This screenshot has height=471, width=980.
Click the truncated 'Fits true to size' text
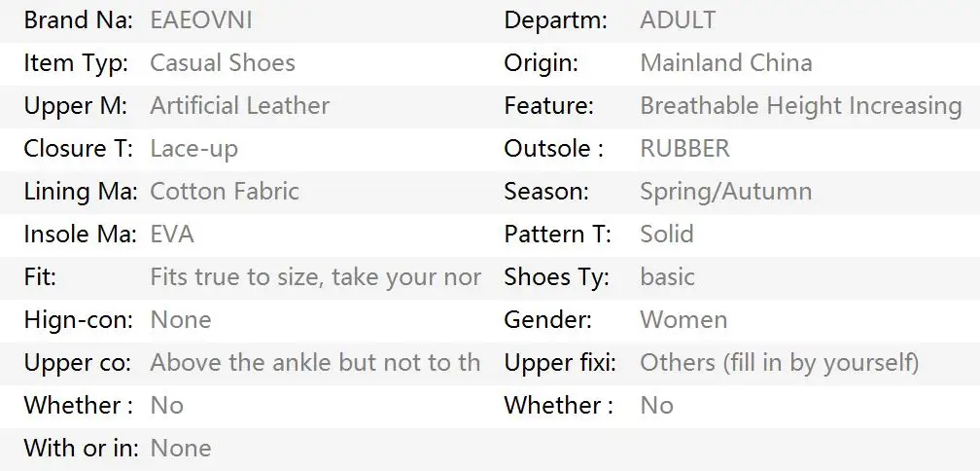coord(315,277)
